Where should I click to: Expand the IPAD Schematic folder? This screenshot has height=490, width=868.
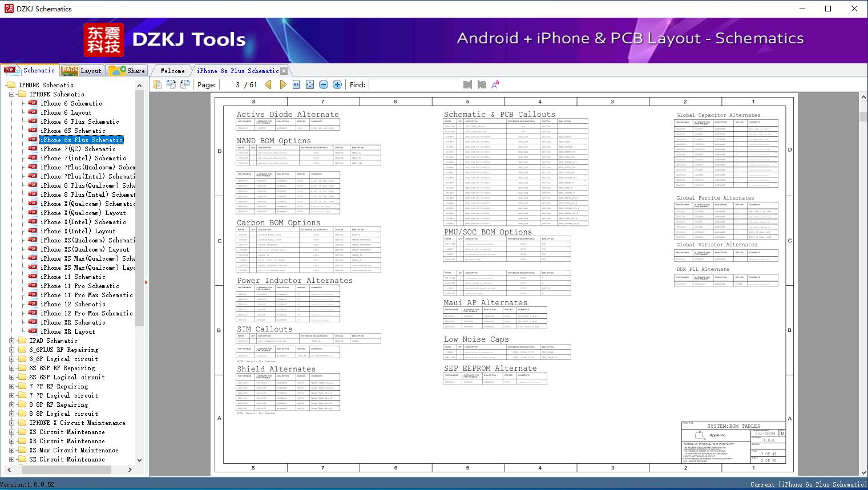(x=12, y=341)
